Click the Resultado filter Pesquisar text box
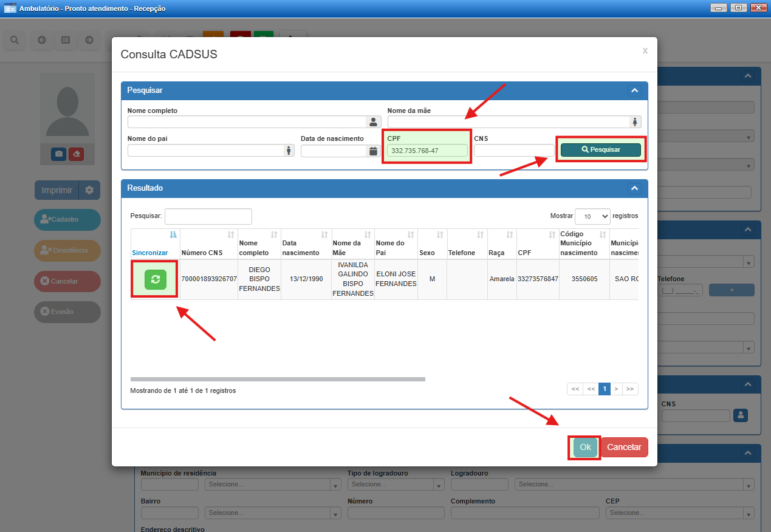The image size is (771, 532). point(208,216)
